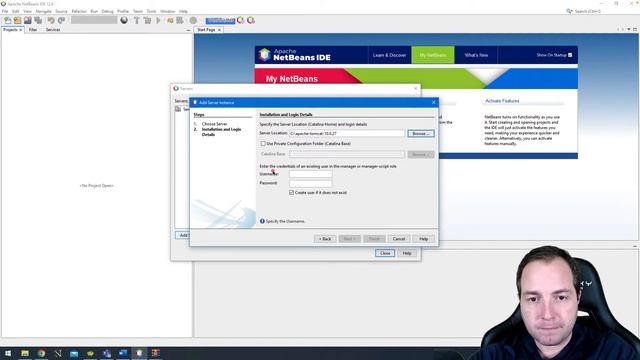Click the Clean and Build icon
The width and height of the screenshot is (640, 360).
(147, 20)
